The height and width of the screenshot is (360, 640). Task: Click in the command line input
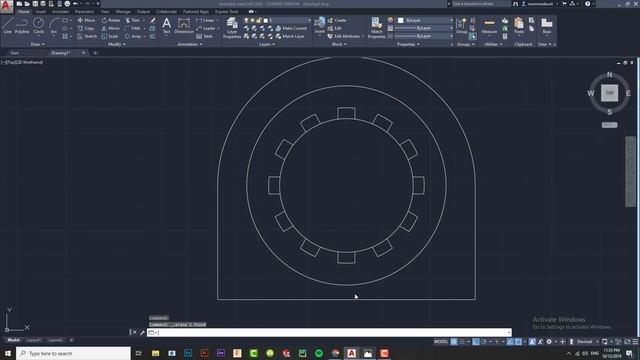(329, 333)
